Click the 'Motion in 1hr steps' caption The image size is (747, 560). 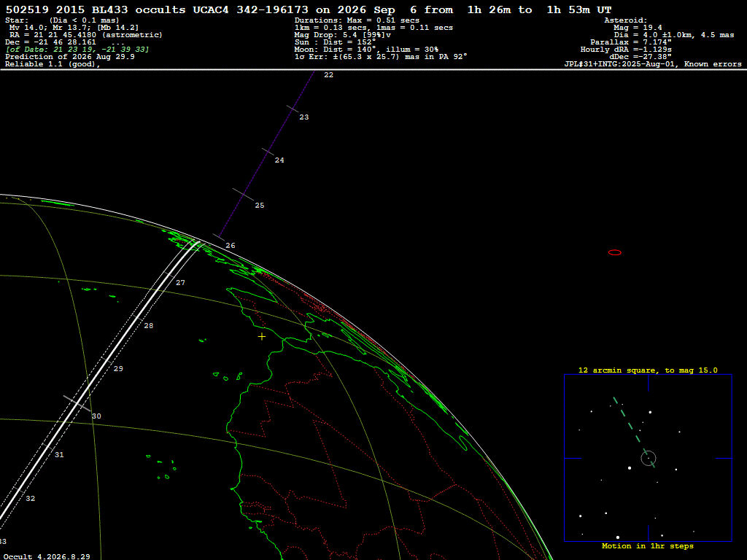648,545
